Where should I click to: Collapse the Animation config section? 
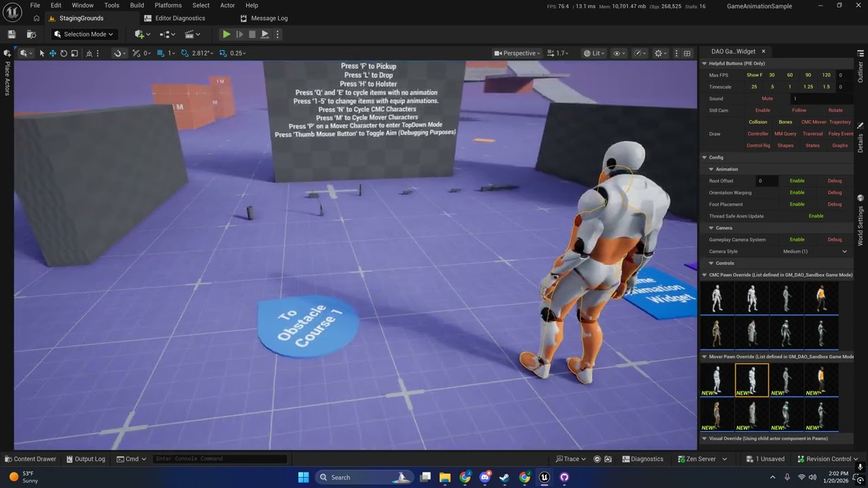coord(711,169)
